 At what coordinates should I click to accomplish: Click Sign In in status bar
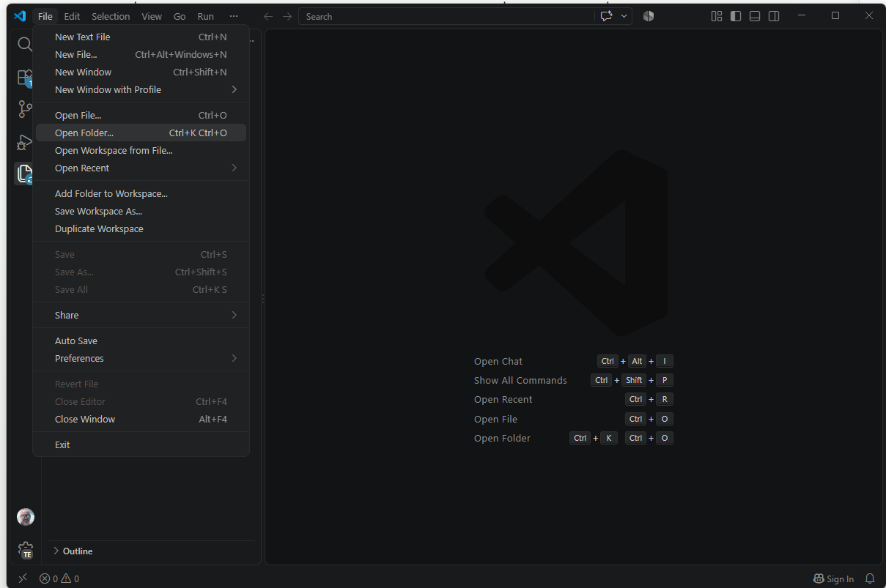click(834, 578)
